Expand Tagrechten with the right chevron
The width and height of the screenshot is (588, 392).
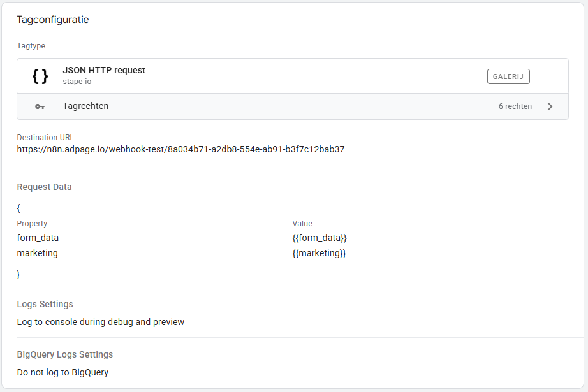point(550,106)
